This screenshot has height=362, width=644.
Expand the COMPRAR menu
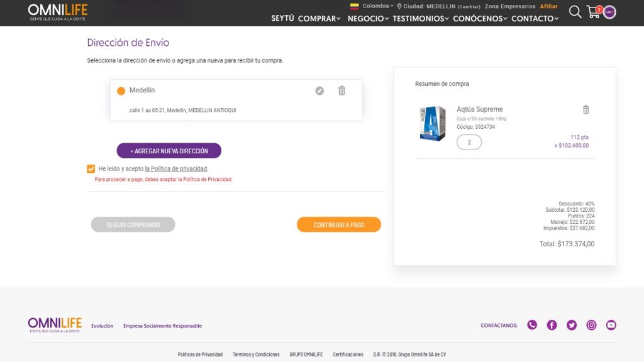pos(319,18)
